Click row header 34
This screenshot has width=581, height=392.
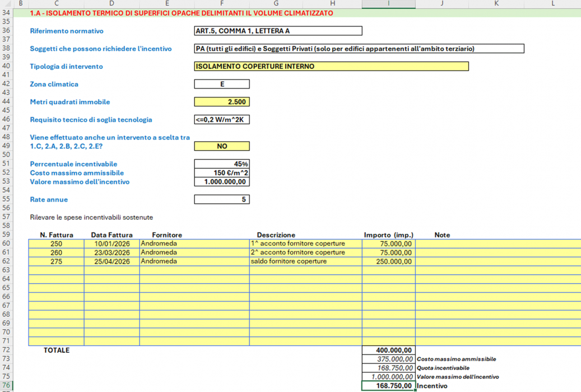tap(7, 13)
